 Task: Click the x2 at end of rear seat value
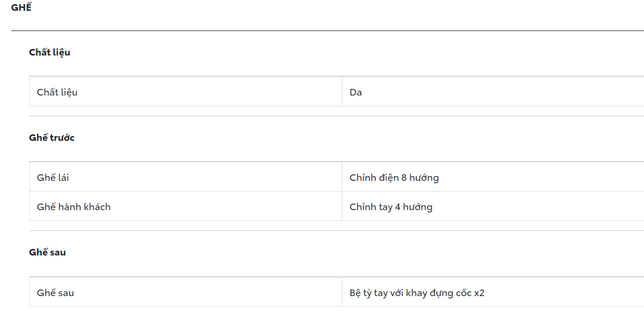pos(479,293)
